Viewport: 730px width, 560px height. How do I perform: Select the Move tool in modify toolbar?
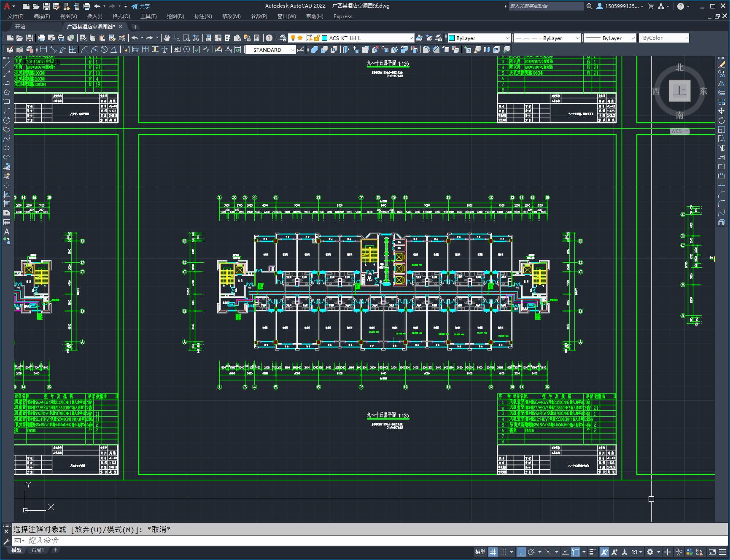[722, 111]
